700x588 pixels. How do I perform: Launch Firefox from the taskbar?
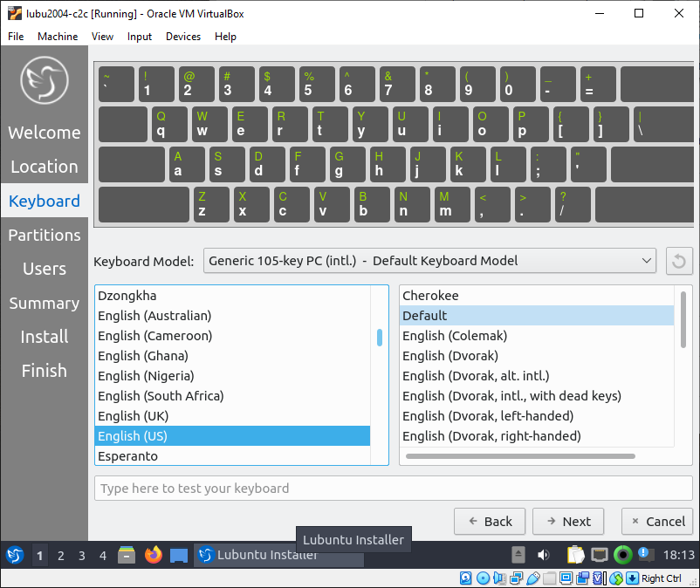(x=154, y=555)
